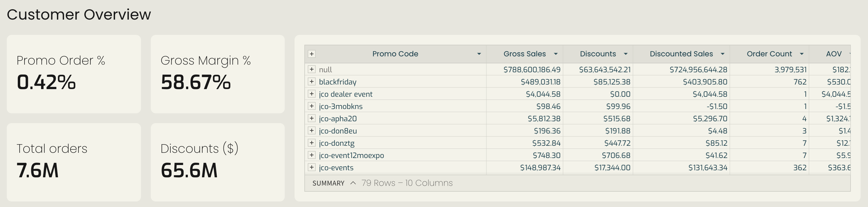Screen dimensions: 868x207
Task: Expand the jco-don8eu row
Action: coord(312,130)
